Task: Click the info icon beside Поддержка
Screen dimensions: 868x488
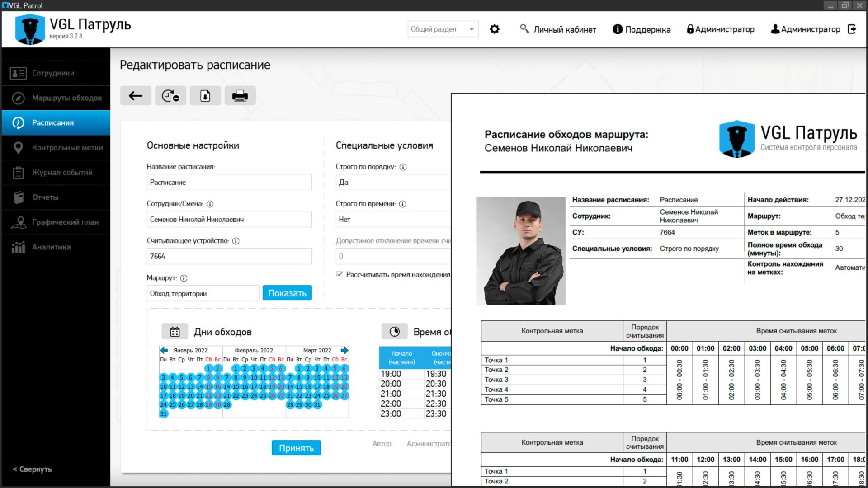Action: tap(618, 29)
